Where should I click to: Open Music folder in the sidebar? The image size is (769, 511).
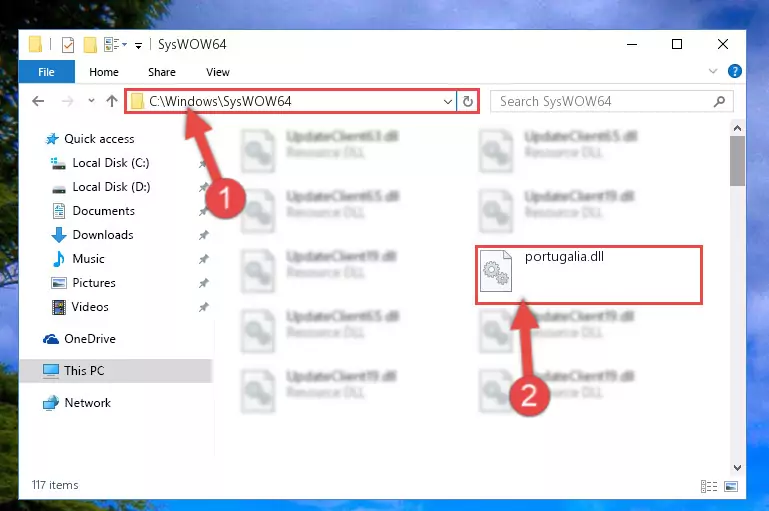click(88, 259)
